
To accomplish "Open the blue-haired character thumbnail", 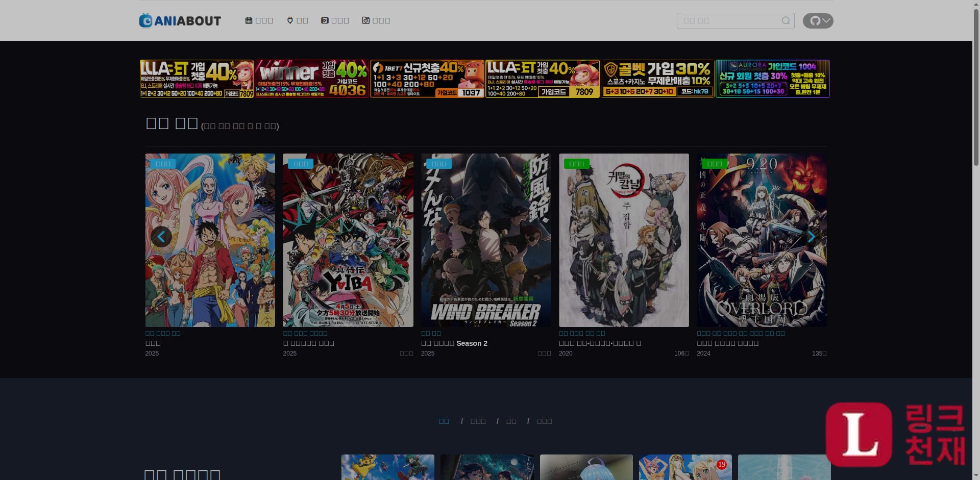I will [x=586, y=467].
